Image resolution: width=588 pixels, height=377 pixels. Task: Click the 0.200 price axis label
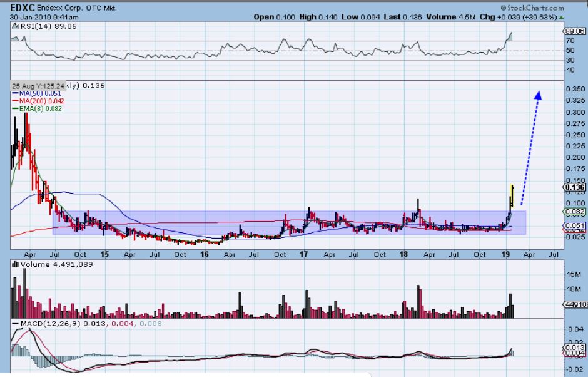[576, 157]
